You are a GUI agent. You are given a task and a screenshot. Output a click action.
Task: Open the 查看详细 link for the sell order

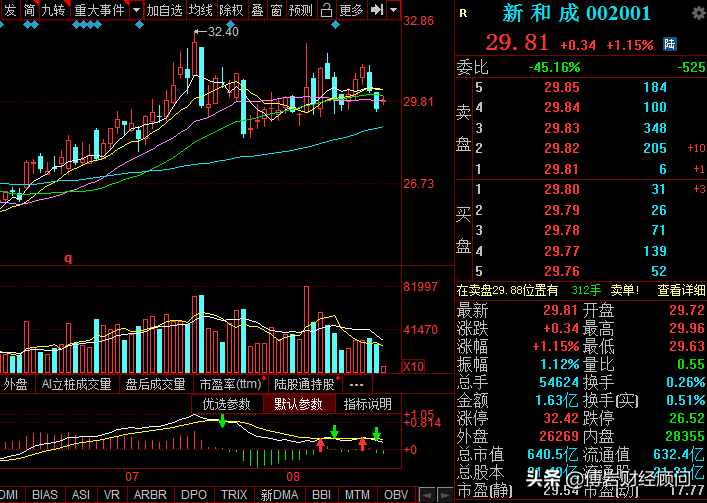pyautogui.click(x=681, y=290)
